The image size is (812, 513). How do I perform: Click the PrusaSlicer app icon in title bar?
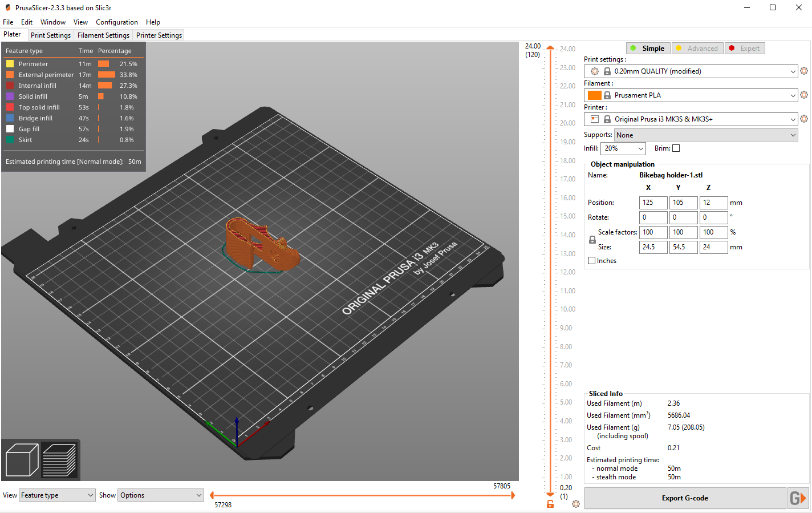tap(7, 7)
